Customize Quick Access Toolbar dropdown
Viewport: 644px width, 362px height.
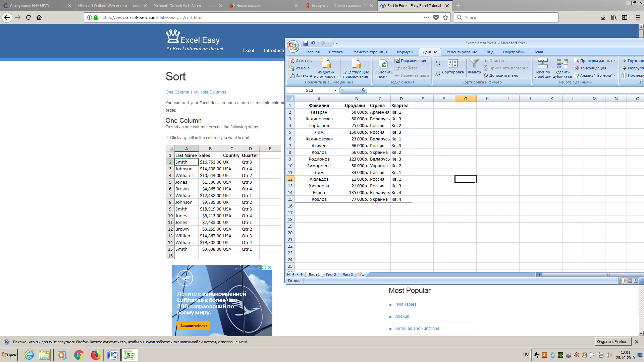pyautogui.click(x=337, y=43)
